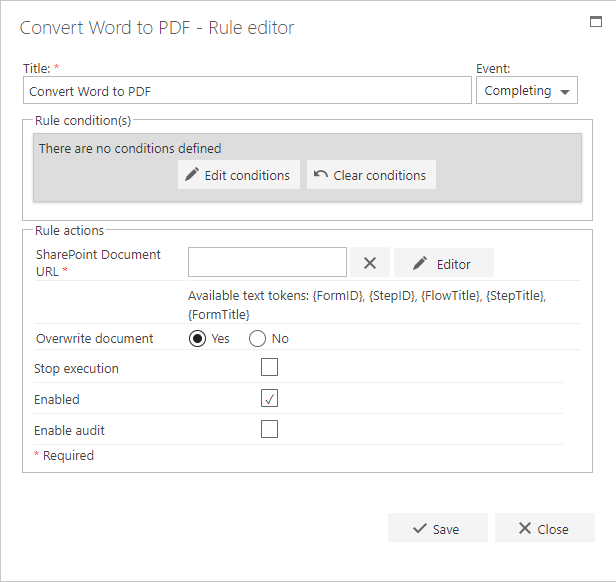Save the rule
The height and width of the screenshot is (582, 616).
438,528
